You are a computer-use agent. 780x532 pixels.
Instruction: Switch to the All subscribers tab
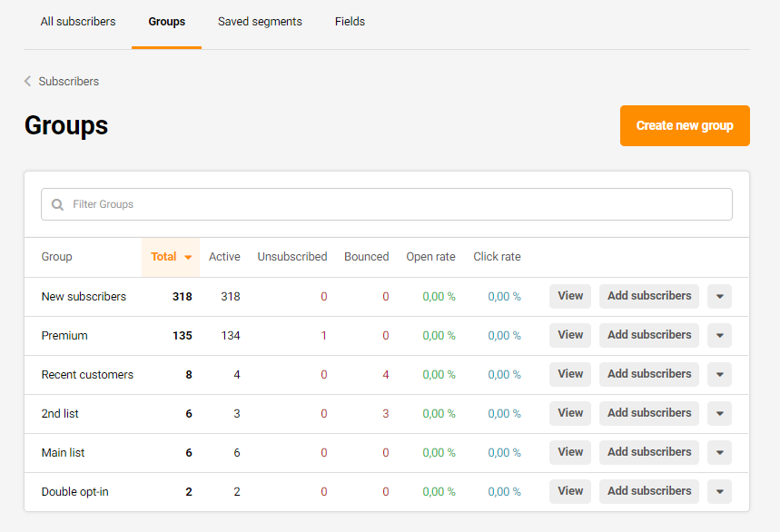(x=77, y=21)
